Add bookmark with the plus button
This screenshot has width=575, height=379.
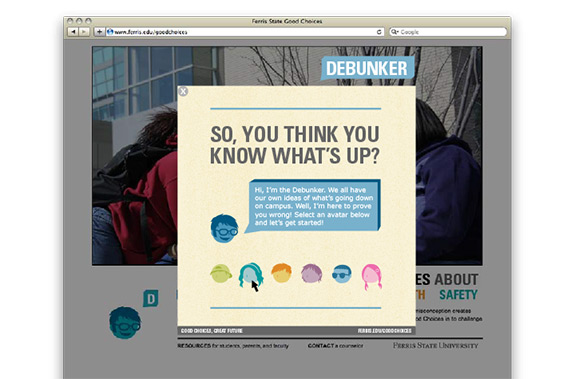coord(99,32)
